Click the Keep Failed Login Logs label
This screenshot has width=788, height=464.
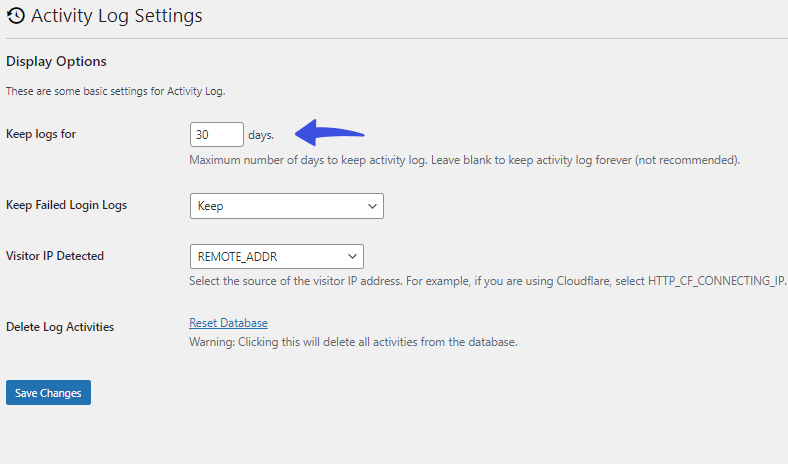66,205
